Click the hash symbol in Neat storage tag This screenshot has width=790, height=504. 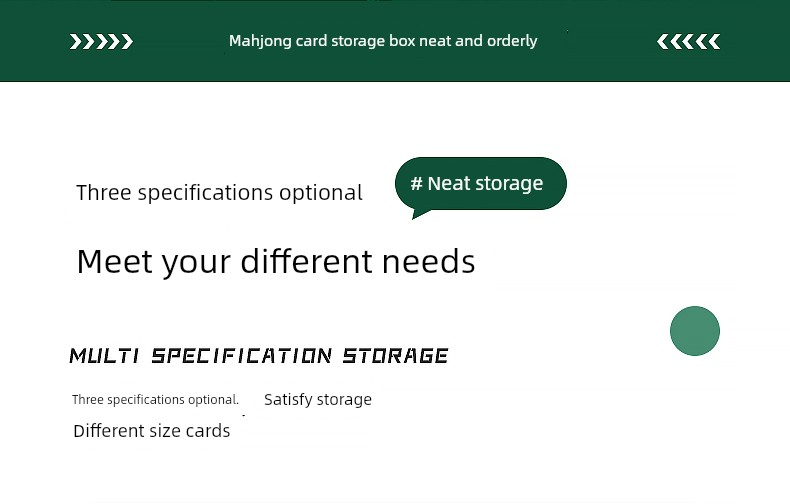[416, 183]
